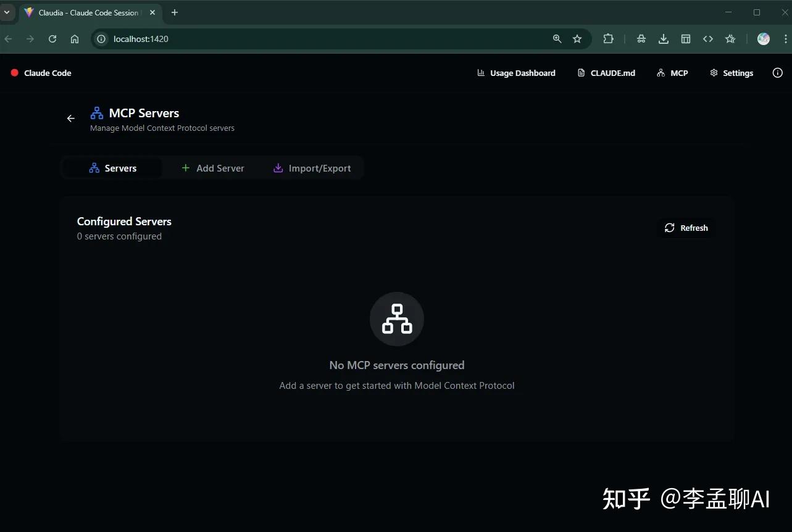Image resolution: width=792 pixels, height=532 pixels.
Task: Switch to the Import/Export tab
Action: pyautogui.click(x=312, y=167)
